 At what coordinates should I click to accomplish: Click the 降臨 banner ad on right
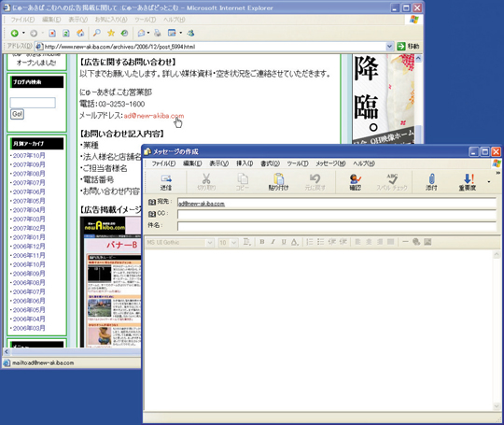pos(384,99)
